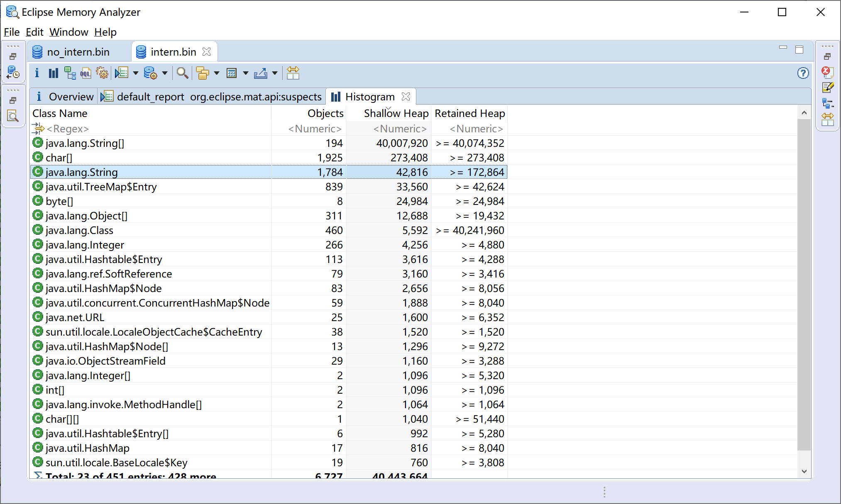Click the histogram vertical scrollbar thumb
The image size is (841, 504).
pos(804,284)
